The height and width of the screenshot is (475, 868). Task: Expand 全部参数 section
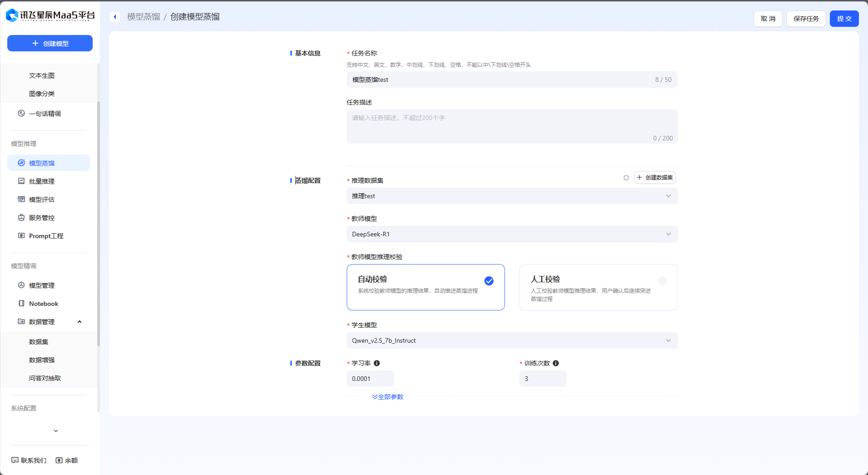[x=387, y=397]
